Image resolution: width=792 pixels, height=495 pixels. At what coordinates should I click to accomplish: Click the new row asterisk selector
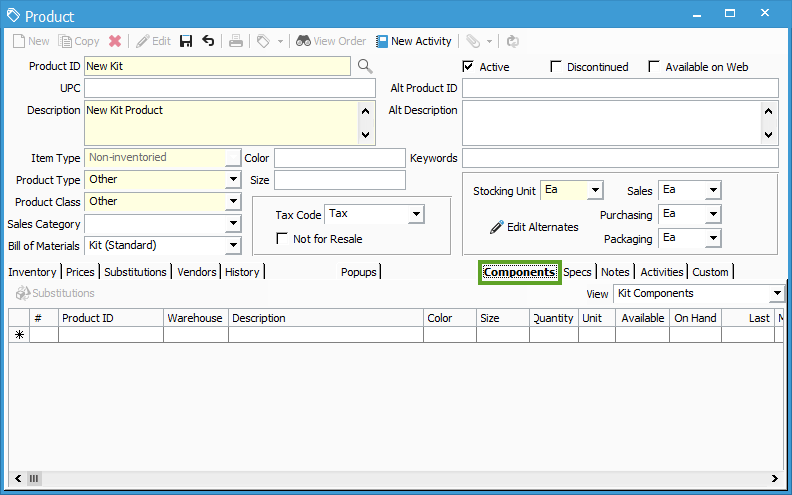19,334
